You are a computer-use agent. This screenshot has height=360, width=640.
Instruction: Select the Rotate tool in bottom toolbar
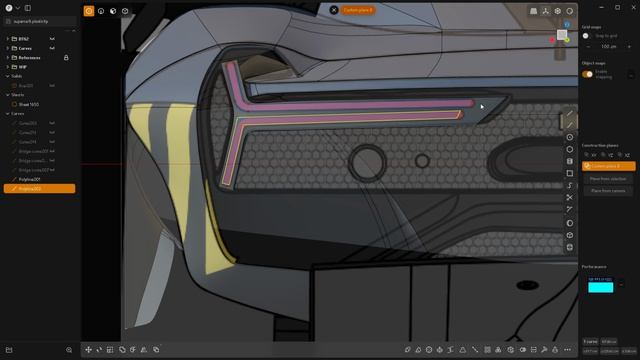pos(99,349)
